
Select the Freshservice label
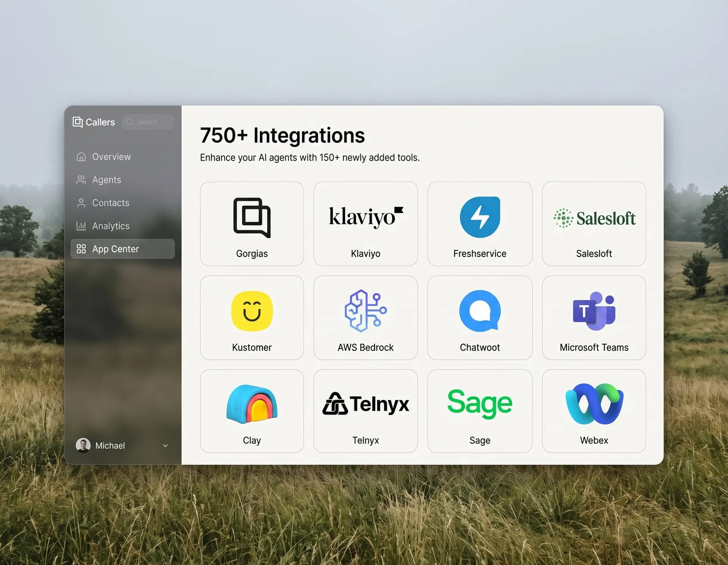click(480, 253)
